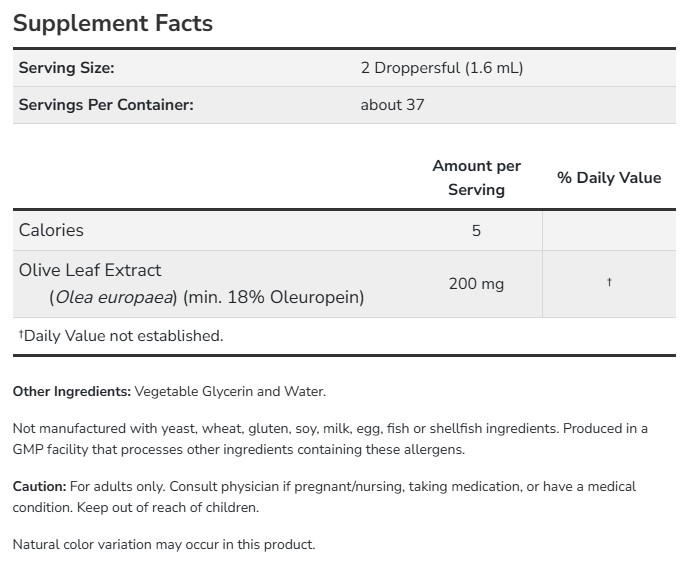This screenshot has width=688, height=565.
Task: Select the Vegetable Glycerin and Water text
Action: click(230, 391)
